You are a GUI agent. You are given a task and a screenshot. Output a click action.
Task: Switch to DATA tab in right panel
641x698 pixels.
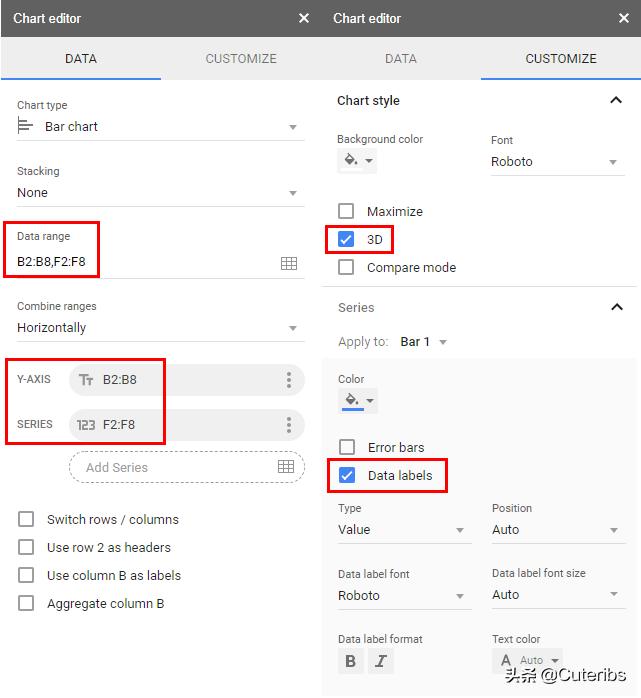click(401, 59)
